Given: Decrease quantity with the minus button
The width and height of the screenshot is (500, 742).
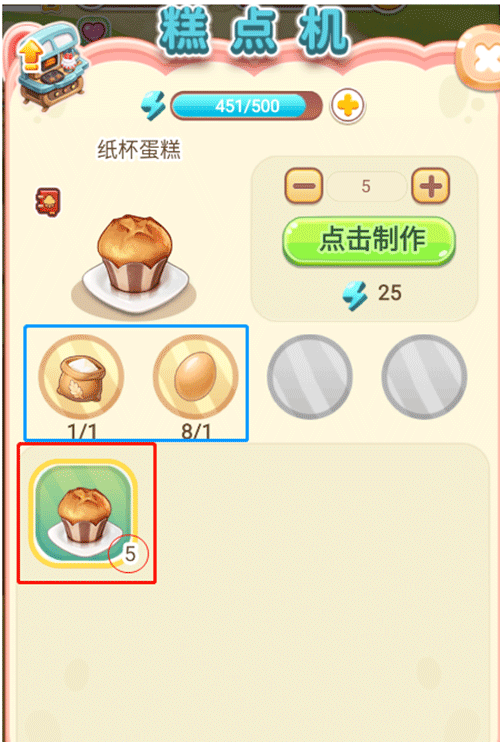Looking at the screenshot, I should (303, 186).
